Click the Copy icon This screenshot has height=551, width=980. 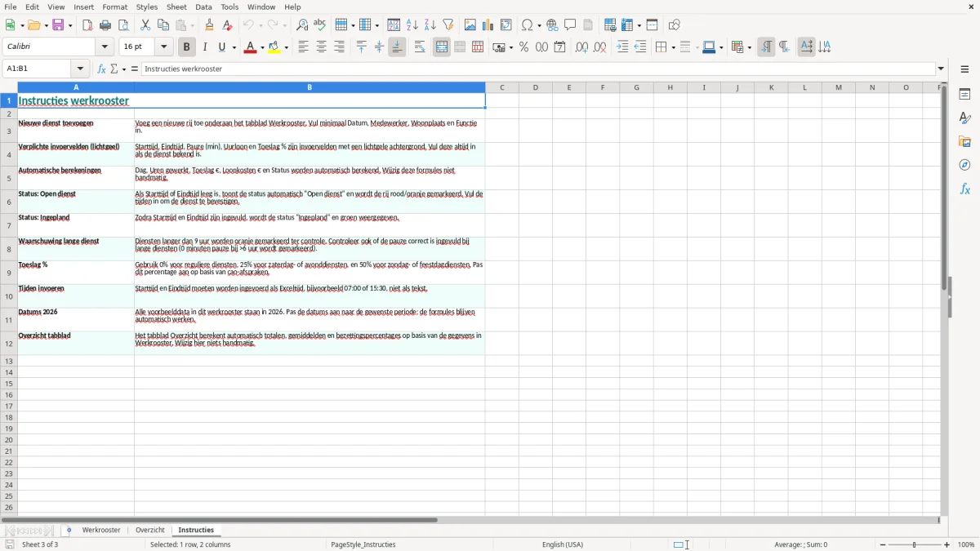(163, 25)
